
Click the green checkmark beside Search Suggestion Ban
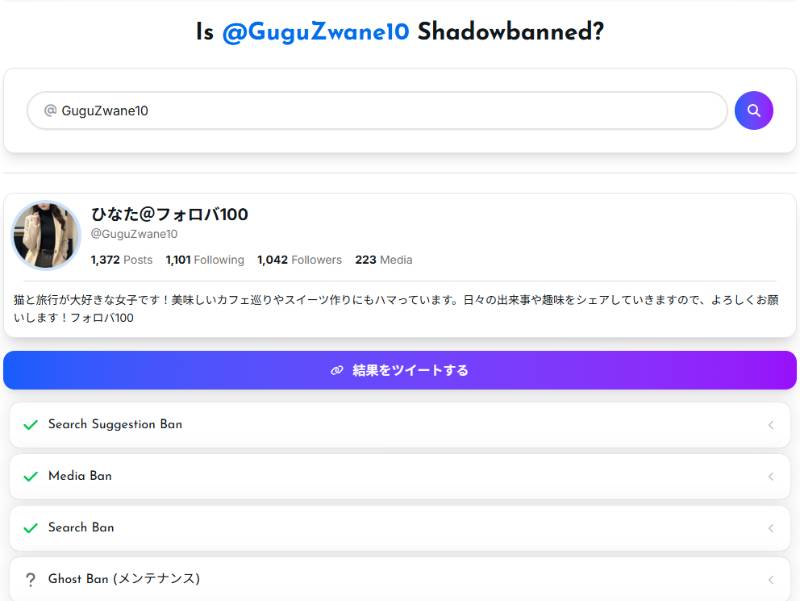coord(31,424)
